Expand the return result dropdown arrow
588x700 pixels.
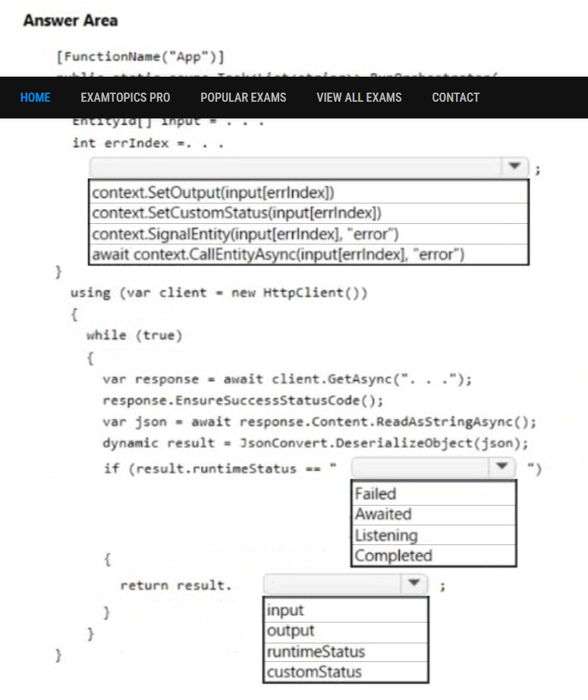(414, 584)
